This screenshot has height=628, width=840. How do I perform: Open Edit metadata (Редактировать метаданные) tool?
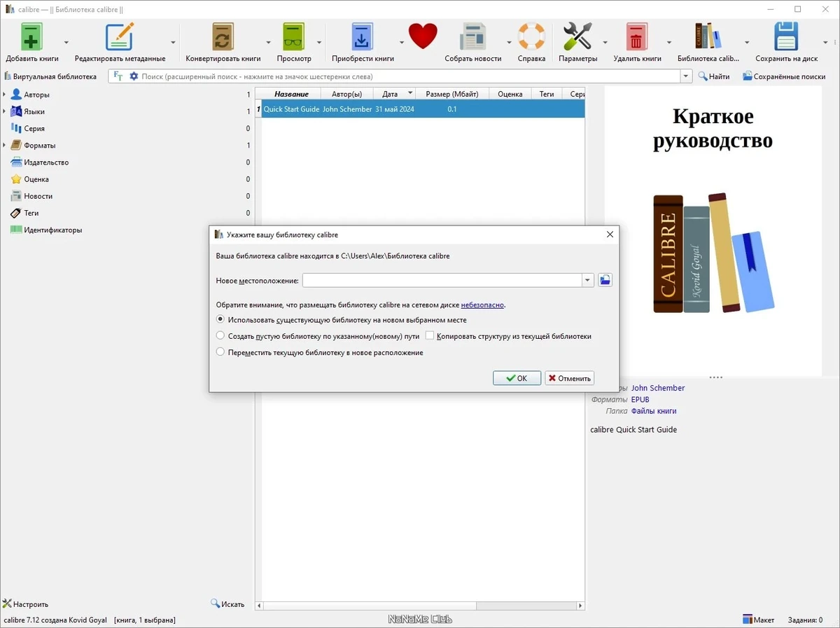pos(120,36)
